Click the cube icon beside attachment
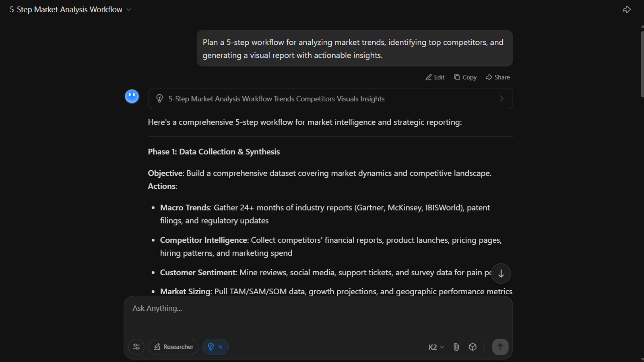Screen dimensions: 644x362 click(473, 347)
